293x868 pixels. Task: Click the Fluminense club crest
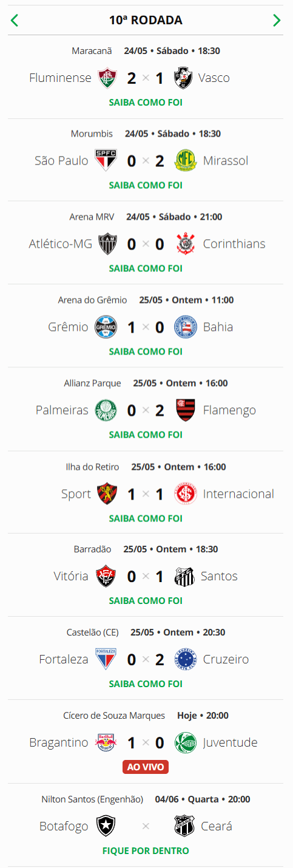pyautogui.click(x=107, y=78)
